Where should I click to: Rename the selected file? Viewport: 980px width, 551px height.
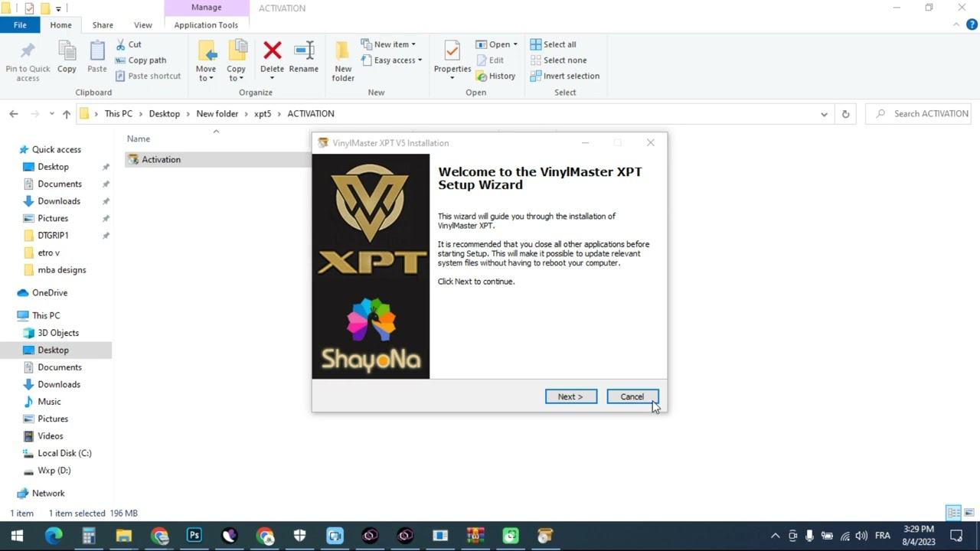coord(304,57)
